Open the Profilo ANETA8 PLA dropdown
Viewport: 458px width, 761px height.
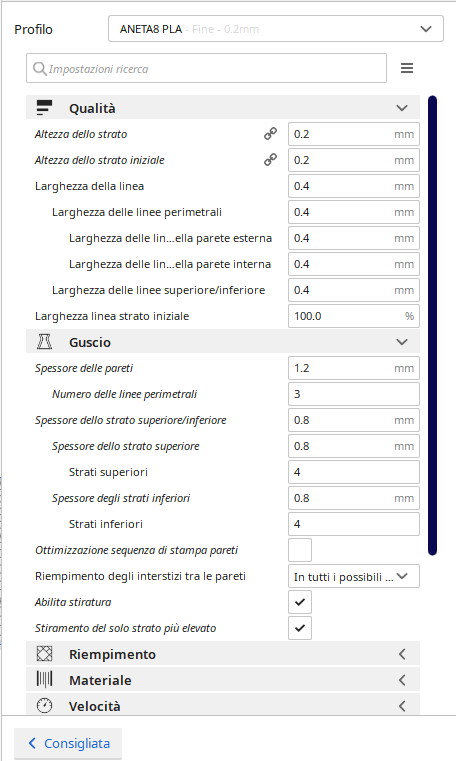coord(276,29)
